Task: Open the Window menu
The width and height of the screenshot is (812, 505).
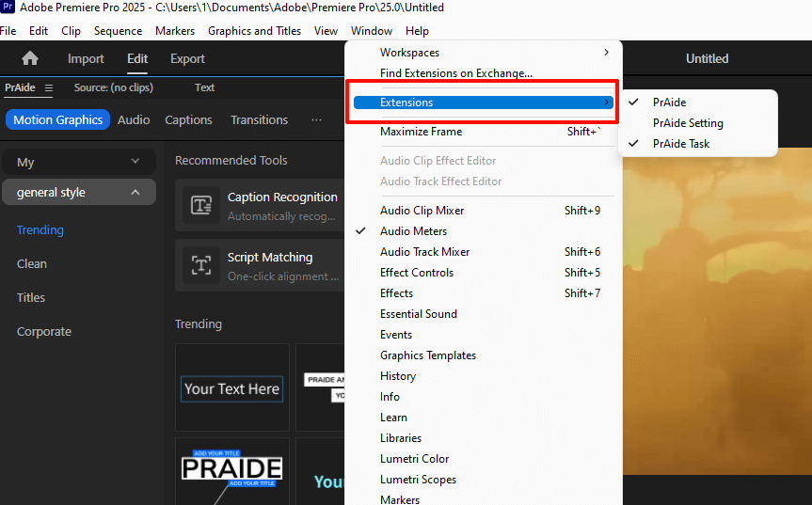Action: click(x=372, y=31)
